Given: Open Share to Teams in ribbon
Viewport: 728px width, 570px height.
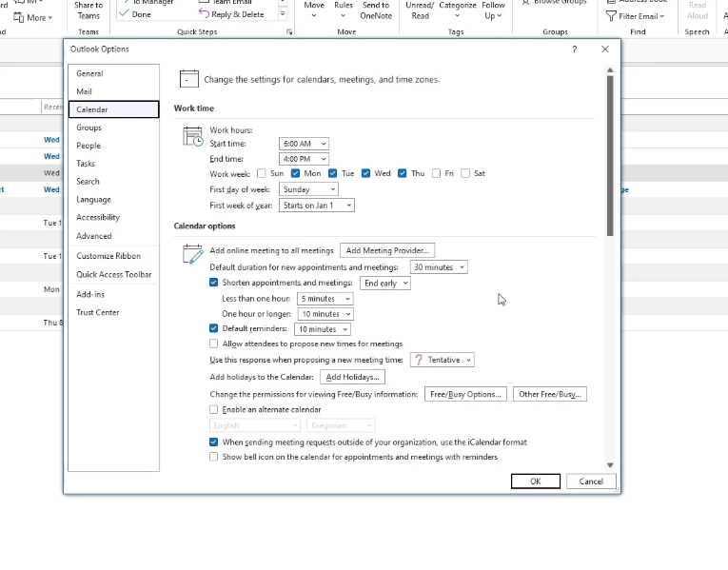Looking at the screenshot, I should point(89,10).
